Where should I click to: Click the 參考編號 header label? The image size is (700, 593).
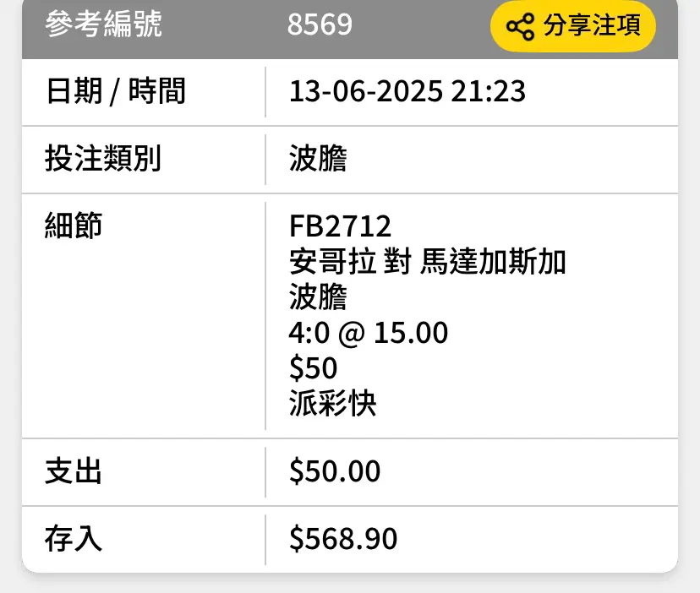[x=103, y=24]
